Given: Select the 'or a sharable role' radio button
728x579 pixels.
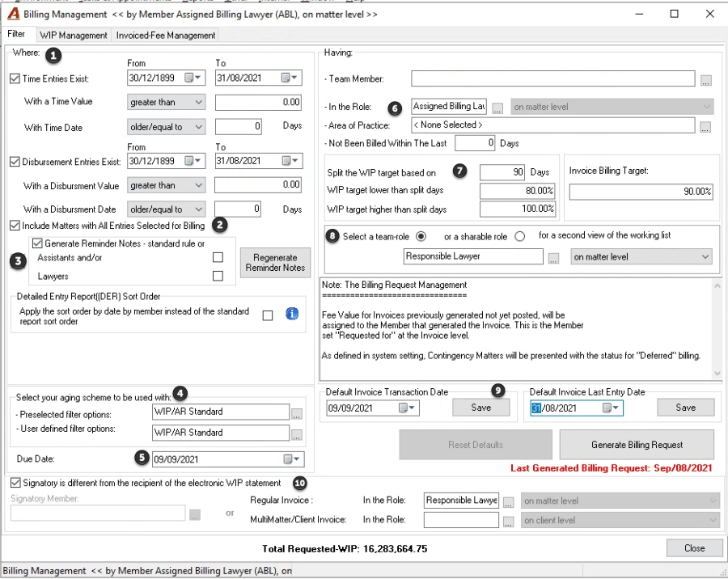Looking at the screenshot, I should 519,236.
